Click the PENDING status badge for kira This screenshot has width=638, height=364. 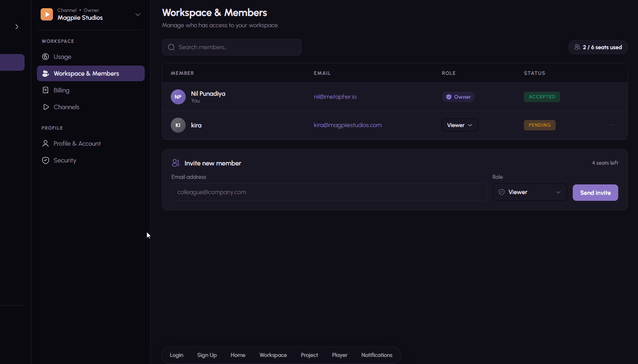point(540,125)
